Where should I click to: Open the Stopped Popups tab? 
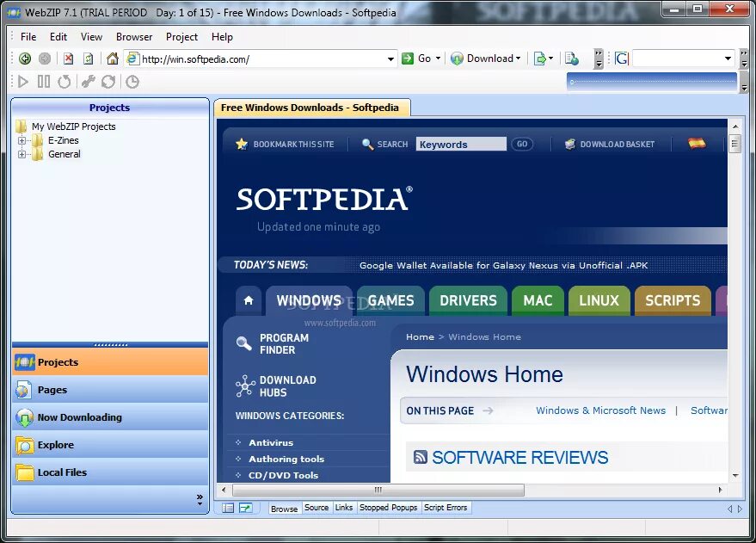388,508
